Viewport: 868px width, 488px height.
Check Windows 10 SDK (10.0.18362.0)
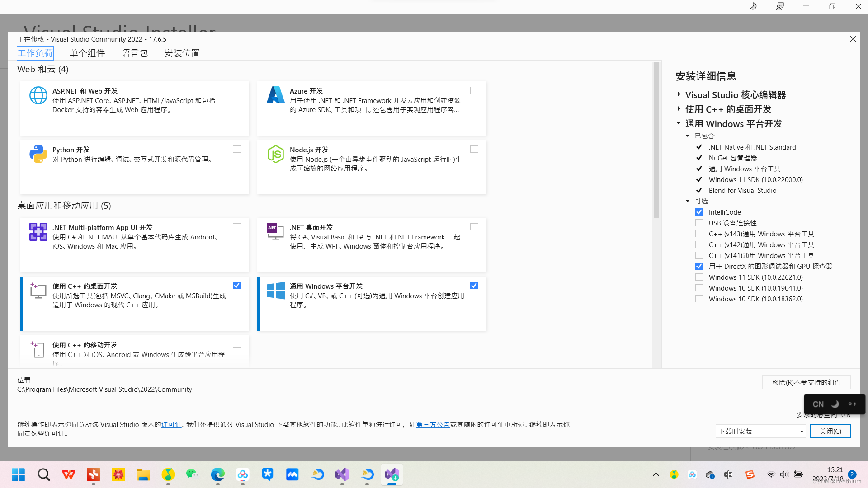tap(699, 299)
